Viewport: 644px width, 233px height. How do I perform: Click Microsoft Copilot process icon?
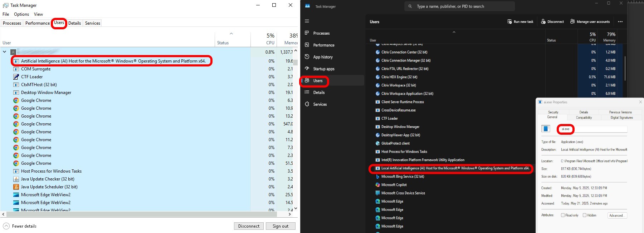(x=377, y=185)
